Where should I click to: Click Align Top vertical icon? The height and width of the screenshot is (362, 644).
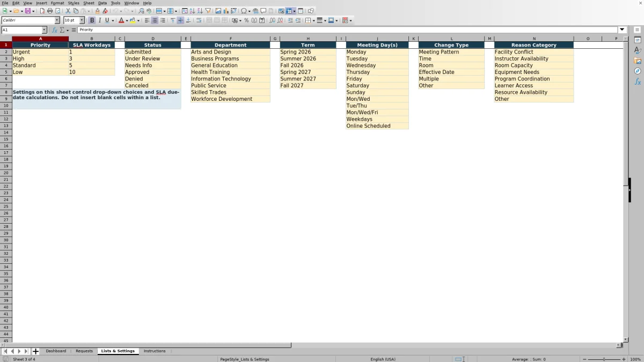173,20
